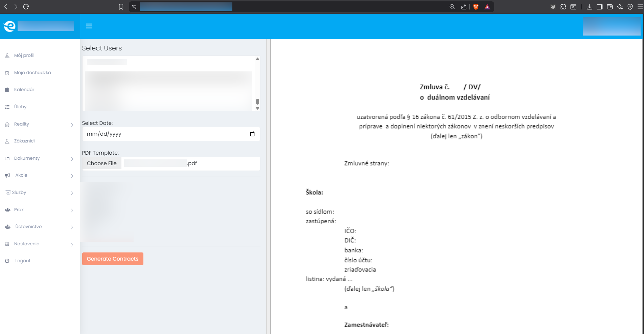Expand the Dokumenty sidebar submenu
Image resolution: width=644 pixels, height=334 pixels.
point(72,159)
